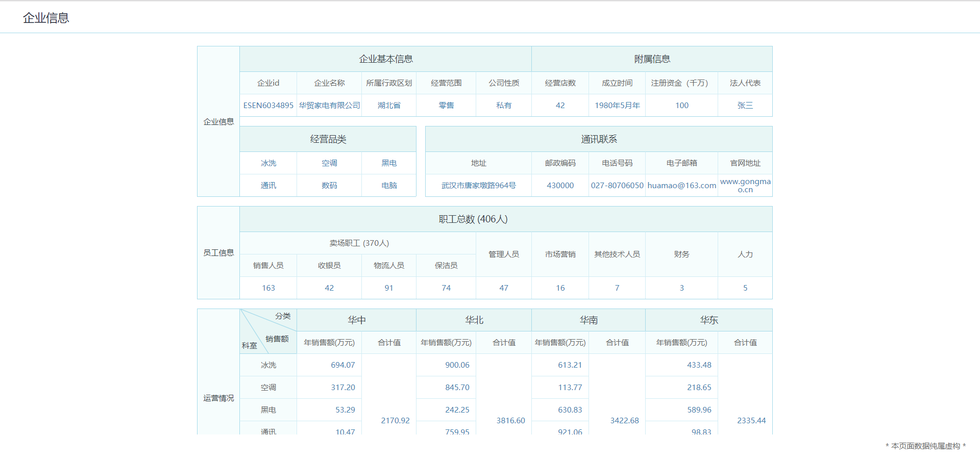Click the 华中 total value 2170.92
Viewport: 980px width, 461px height.
pos(395,421)
